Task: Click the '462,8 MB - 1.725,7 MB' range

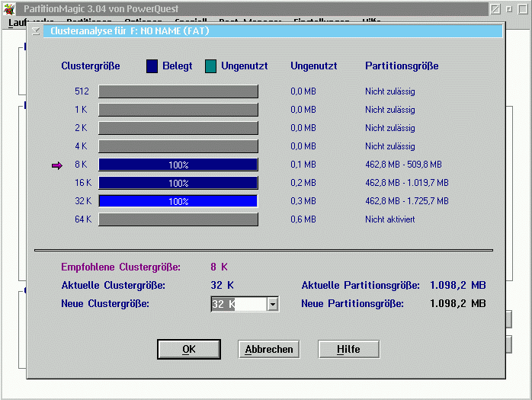Action: pos(407,201)
